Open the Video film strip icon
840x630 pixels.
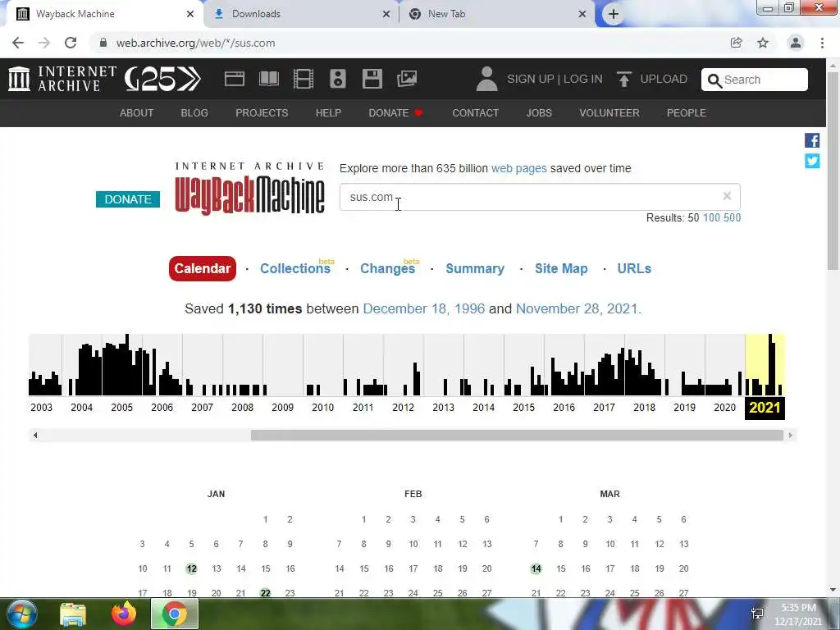[x=304, y=79]
